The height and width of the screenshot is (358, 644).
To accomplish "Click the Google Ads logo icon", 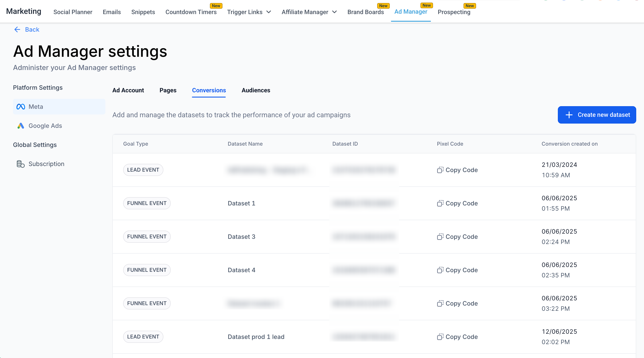I will pyautogui.click(x=21, y=126).
